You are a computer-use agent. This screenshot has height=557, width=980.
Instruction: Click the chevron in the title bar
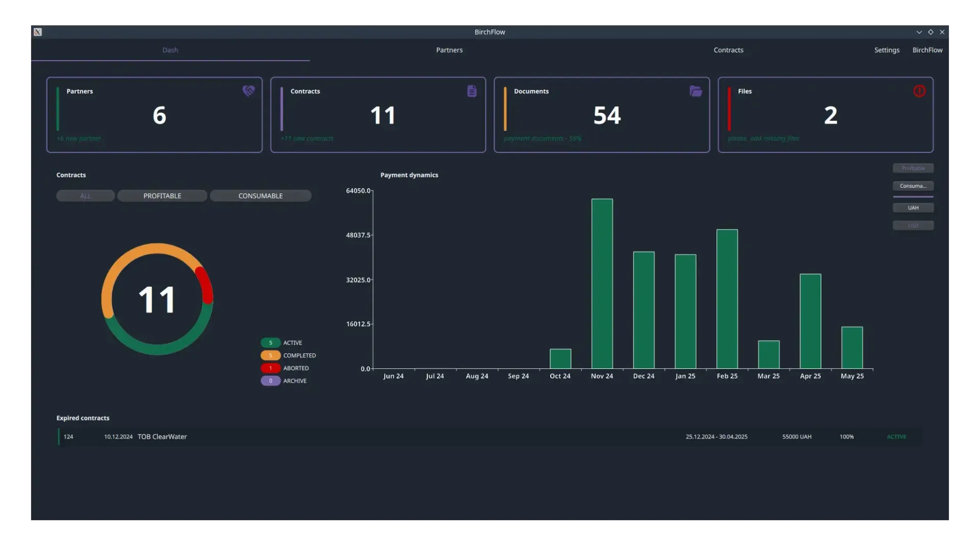coord(919,32)
